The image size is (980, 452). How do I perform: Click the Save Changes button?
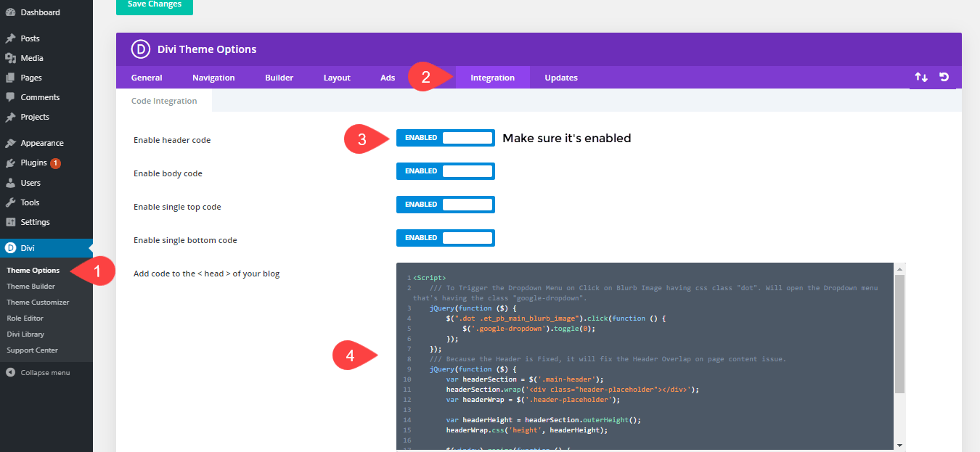(x=155, y=5)
